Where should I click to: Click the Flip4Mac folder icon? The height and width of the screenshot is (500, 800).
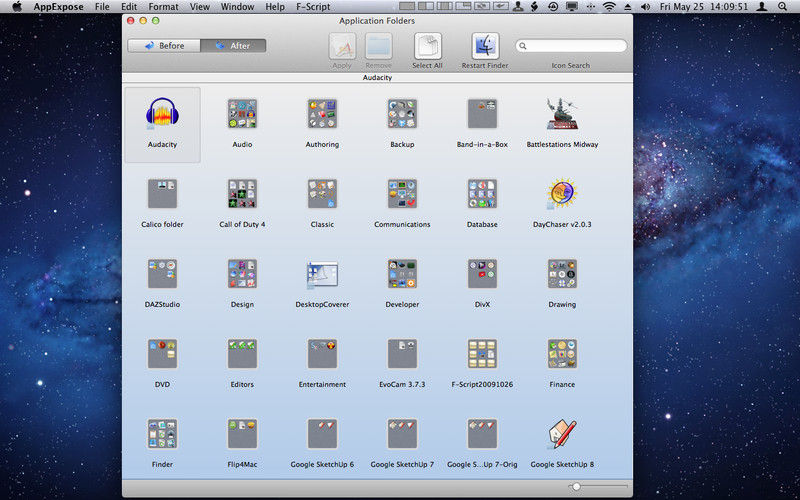click(242, 434)
